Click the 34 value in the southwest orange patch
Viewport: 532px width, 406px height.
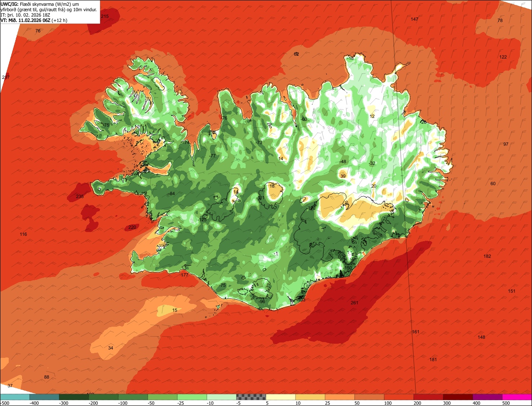(x=111, y=348)
